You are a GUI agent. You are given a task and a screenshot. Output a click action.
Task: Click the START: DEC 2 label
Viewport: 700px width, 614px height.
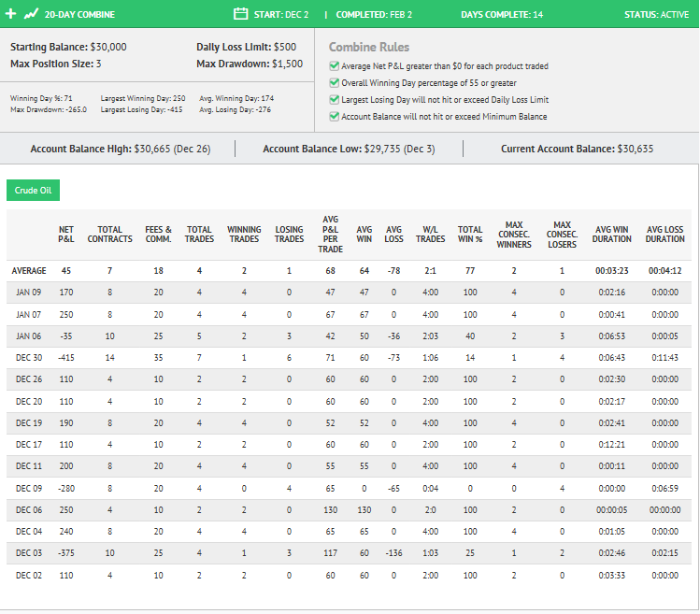click(281, 14)
